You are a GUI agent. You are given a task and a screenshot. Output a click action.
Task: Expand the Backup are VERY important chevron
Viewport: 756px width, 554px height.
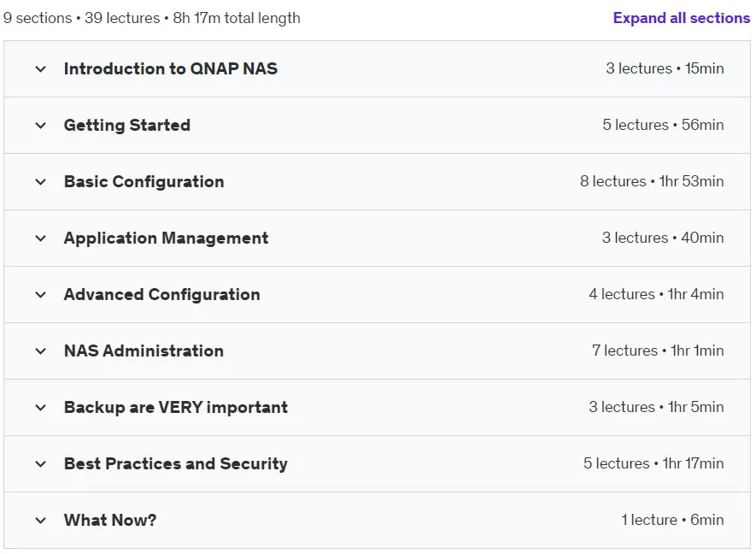pos(41,408)
